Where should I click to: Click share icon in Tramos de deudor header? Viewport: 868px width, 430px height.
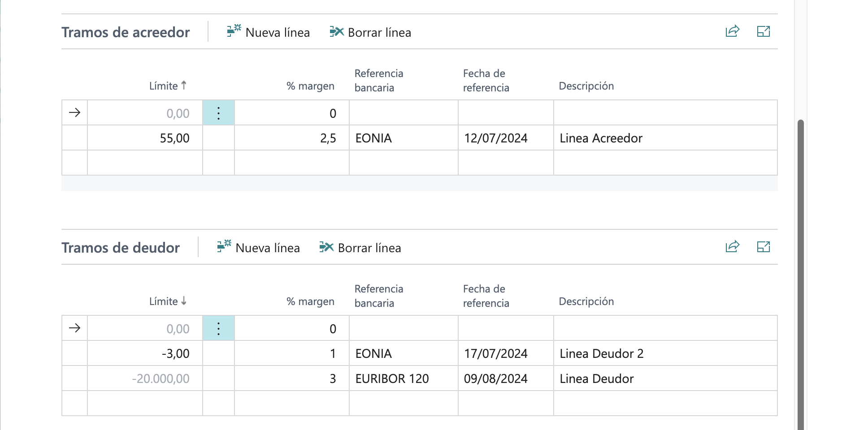(x=732, y=247)
